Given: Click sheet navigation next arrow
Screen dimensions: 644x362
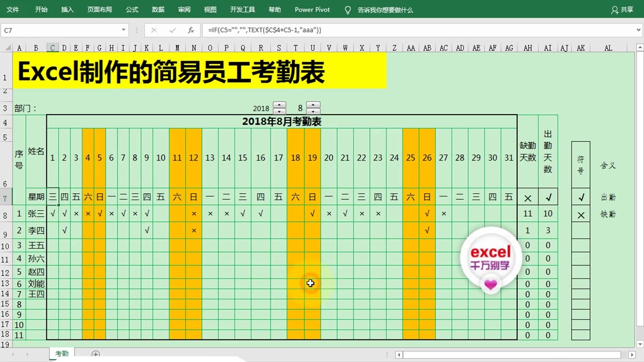Looking at the screenshot, I should tap(28, 354).
